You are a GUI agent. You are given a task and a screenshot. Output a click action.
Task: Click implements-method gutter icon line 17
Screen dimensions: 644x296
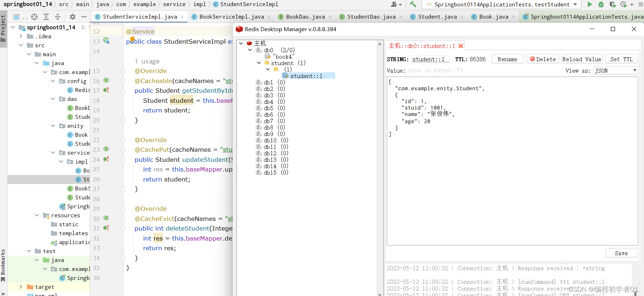106,90
